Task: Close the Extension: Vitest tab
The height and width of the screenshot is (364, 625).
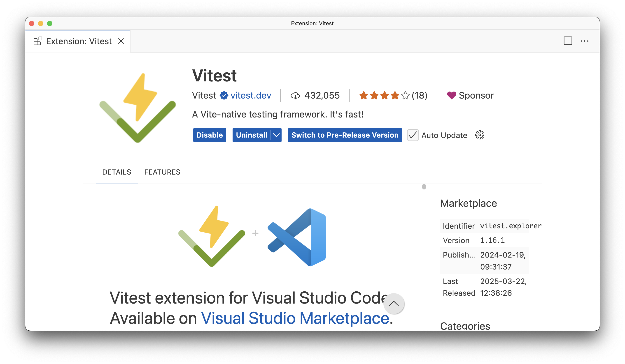Action: 121,41
